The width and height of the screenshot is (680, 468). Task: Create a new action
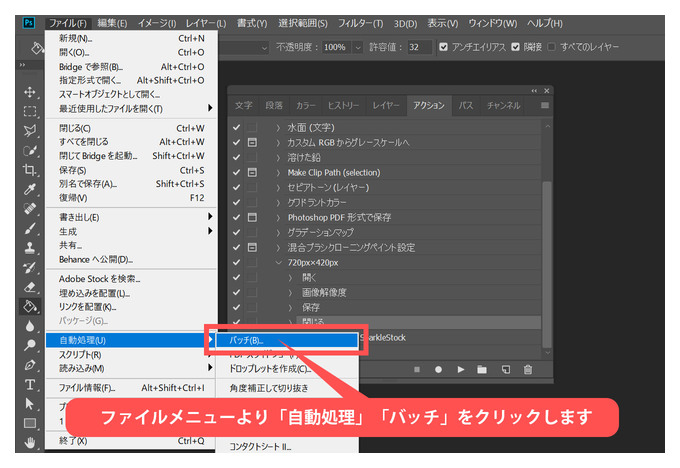click(506, 370)
